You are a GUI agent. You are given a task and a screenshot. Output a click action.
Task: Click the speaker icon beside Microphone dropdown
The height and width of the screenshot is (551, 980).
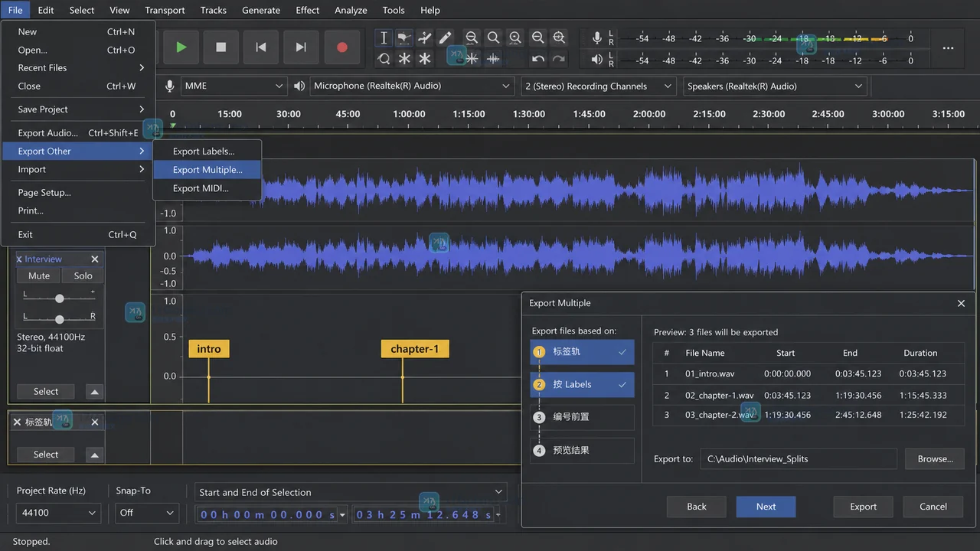[299, 86]
